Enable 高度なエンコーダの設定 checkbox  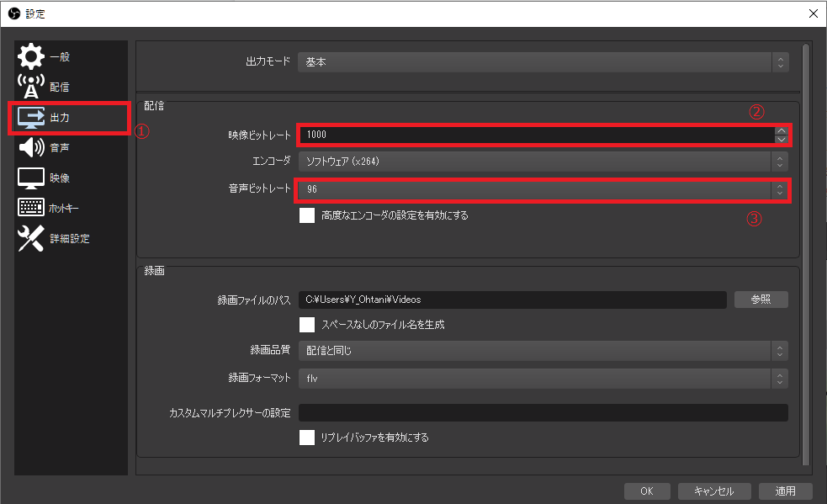pyautogui.click(x=307, y=215)
